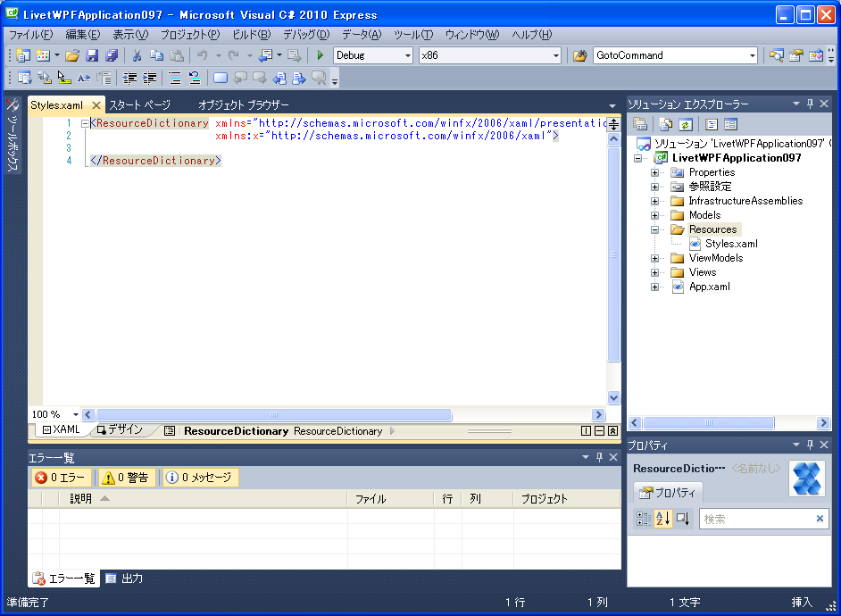Switch to the デザイン view tab
This screenshot has height=616, width=841.
click(x=121, y=430)
